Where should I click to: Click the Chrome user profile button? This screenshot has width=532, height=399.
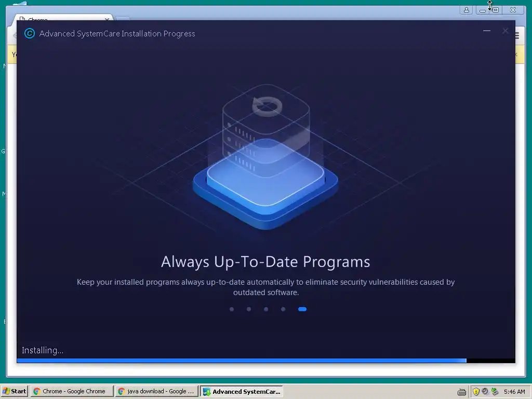pyautogui.click(x=467, y=10)
